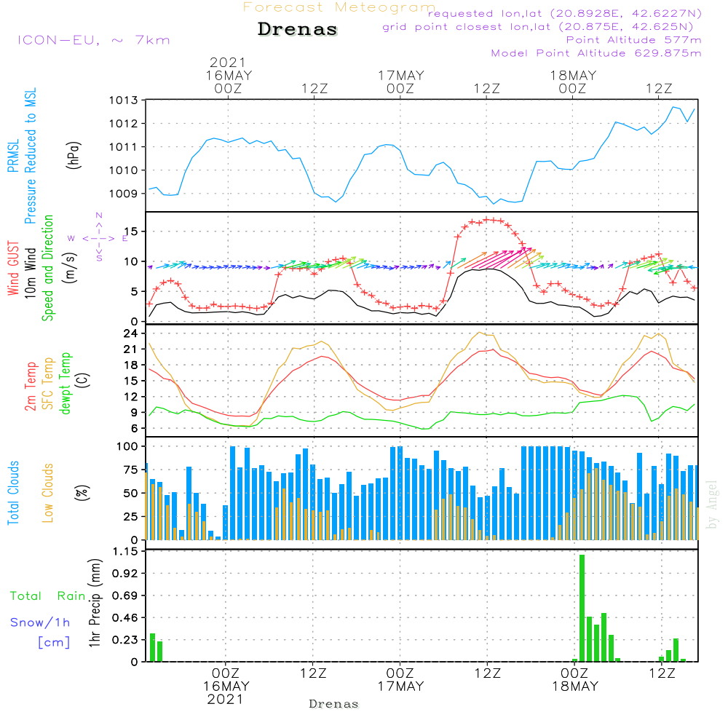Click the 17MAY 00Z top axis label
This screenshot has height=728, width=728.
pos(400,82)
